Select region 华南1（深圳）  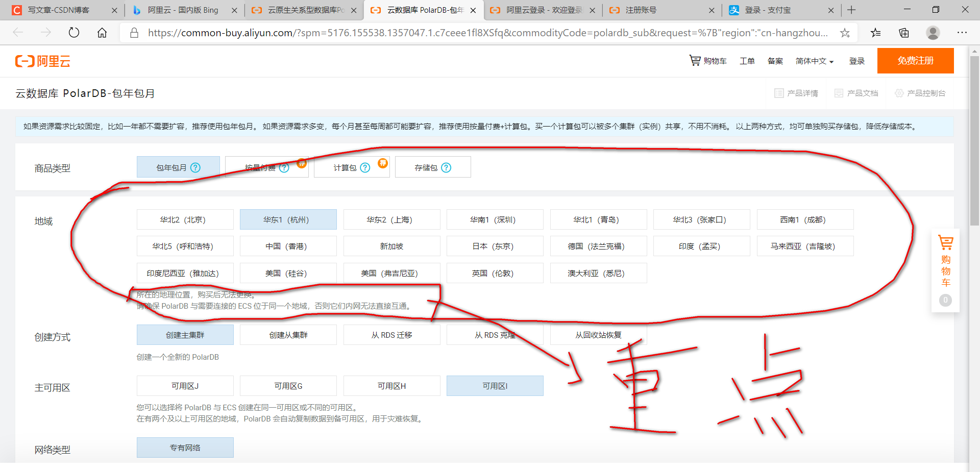[x=495, y=219]
